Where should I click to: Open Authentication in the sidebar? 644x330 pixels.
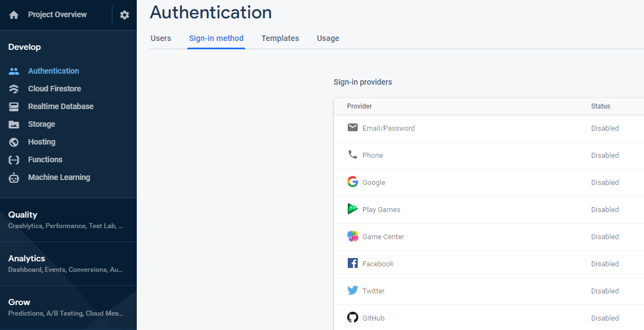point(53,71)
